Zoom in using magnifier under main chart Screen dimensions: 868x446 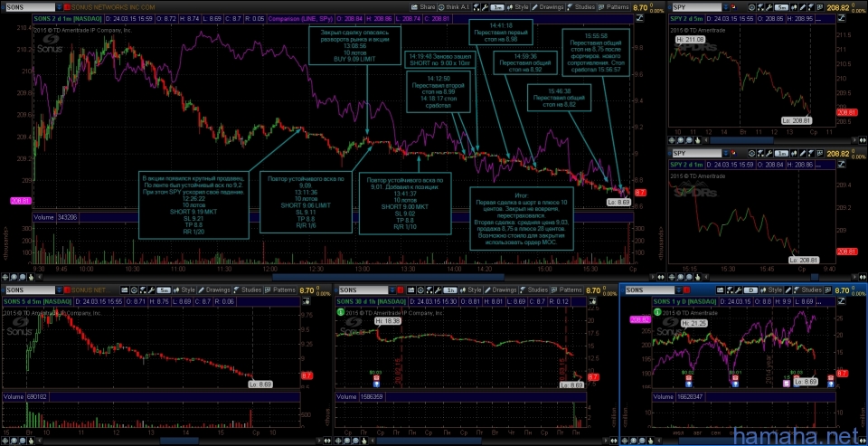pyautogui.click(x=14, y=277)
